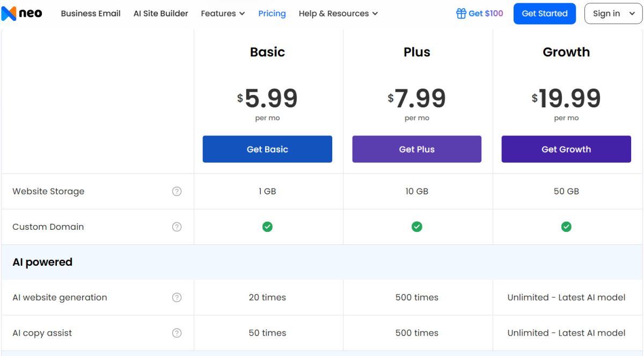The height and width of the screenshot is (356, 644).
Task: Click the Get Basic button
Action: 267,149
